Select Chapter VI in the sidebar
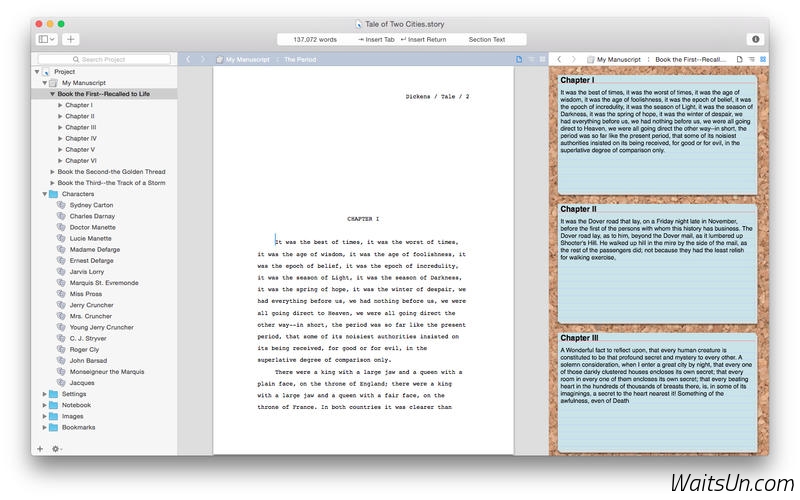This screenshot has width=800, height=500. (x=81, y=161)
